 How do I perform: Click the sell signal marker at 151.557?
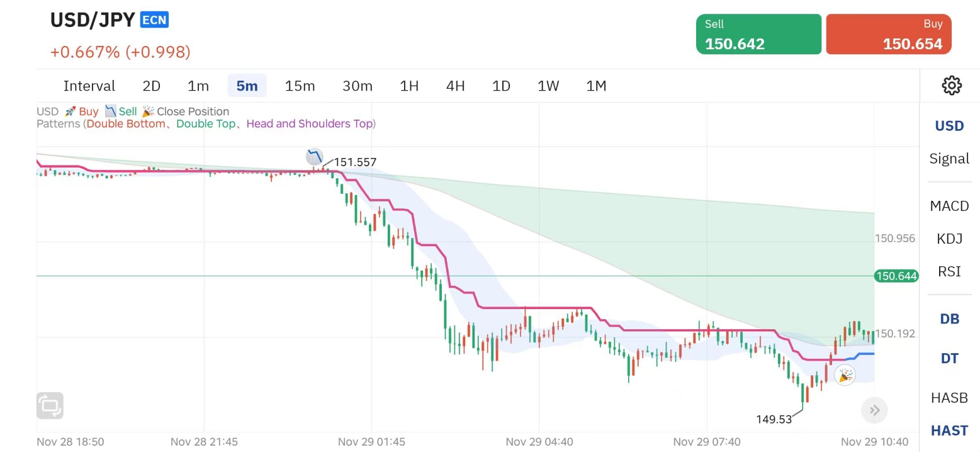point(314,157)
